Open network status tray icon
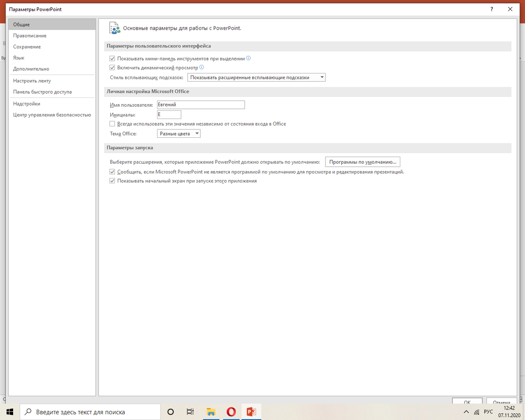 pyautogui.click(x=477, y=412)
